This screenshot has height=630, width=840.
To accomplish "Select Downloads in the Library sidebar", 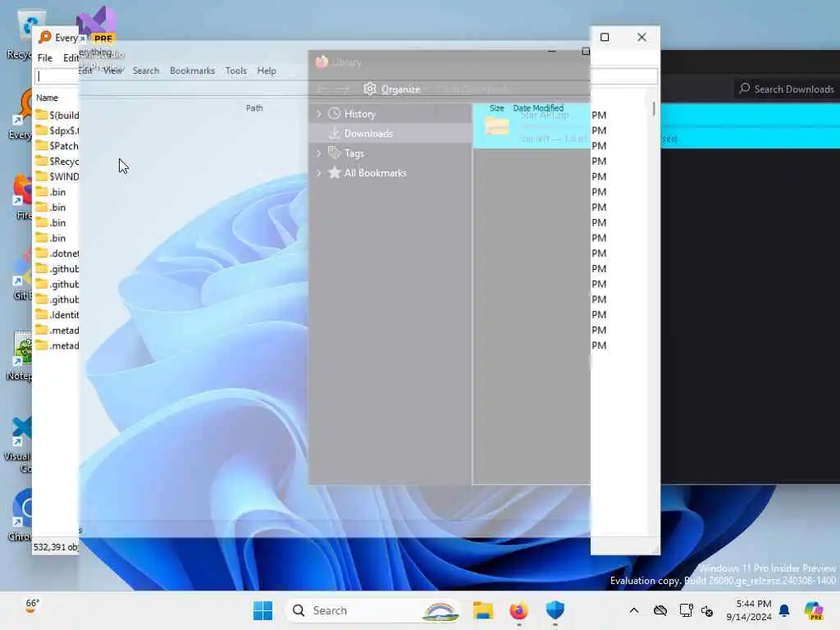I will pyautogui.click(x=390, y=134).
